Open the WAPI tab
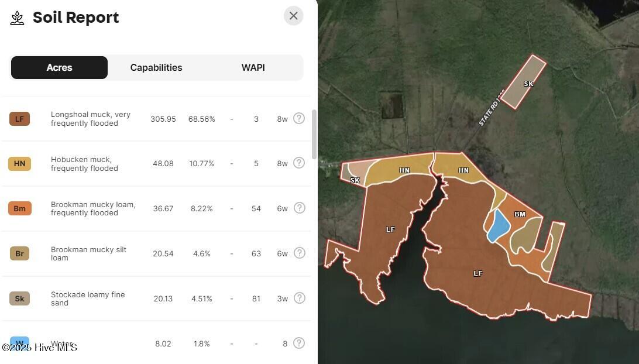Screen dimensions: 639x364 click(x=253, y=68)
